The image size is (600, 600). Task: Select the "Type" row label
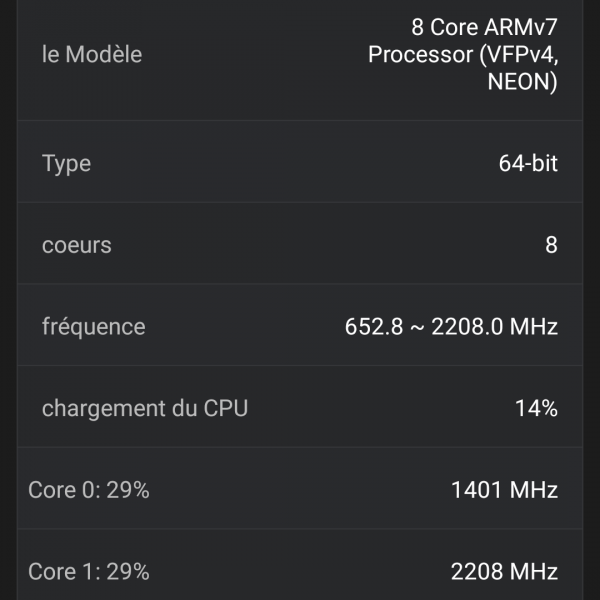66,164
